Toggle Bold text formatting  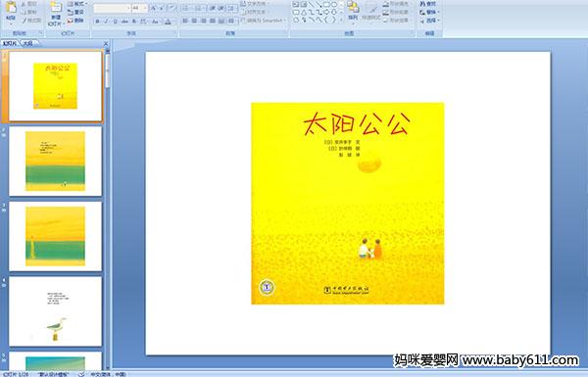(97, 22)
